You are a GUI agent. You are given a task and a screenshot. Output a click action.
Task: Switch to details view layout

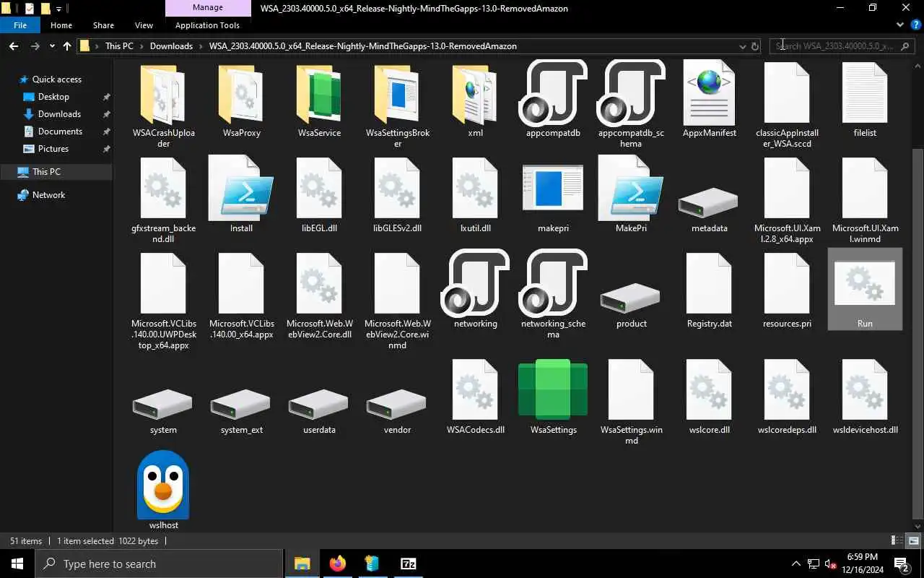(x=897, y=541)
